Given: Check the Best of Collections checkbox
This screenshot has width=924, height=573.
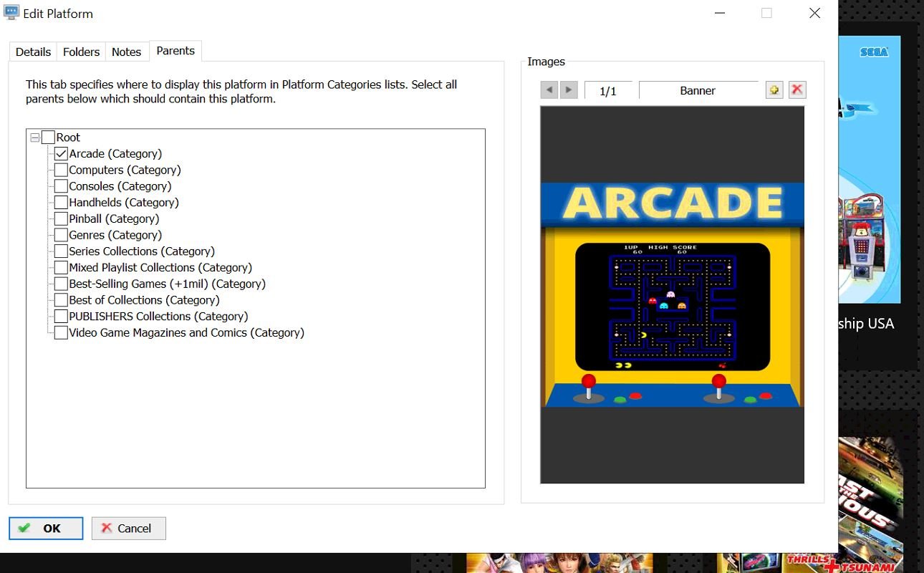Looking at the screenshot, I should pyautogui.click(x=61, y=300).
